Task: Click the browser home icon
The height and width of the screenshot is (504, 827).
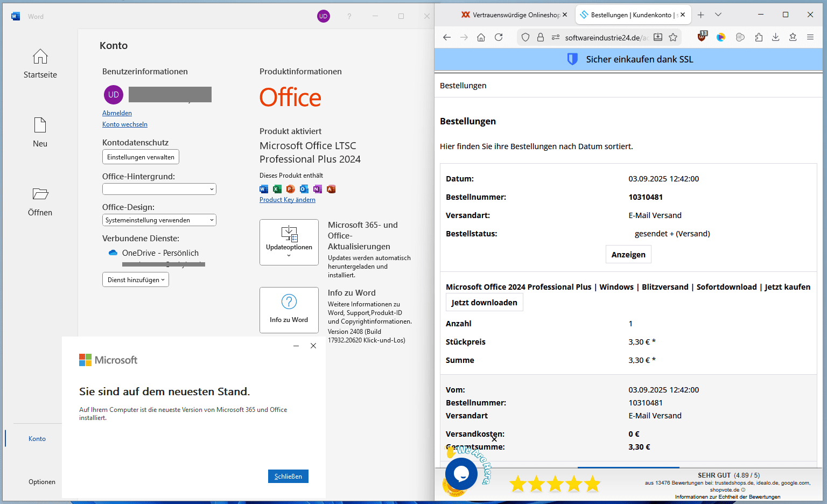Action: click(481, 37)
